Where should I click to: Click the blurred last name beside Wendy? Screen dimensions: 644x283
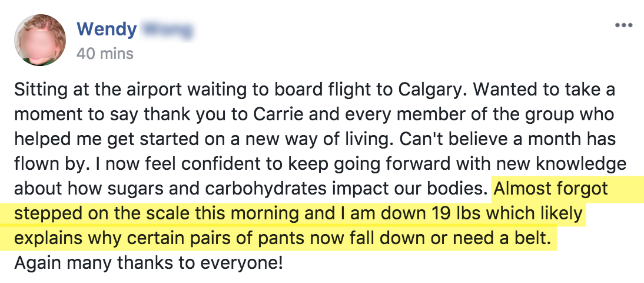(167, 31)
